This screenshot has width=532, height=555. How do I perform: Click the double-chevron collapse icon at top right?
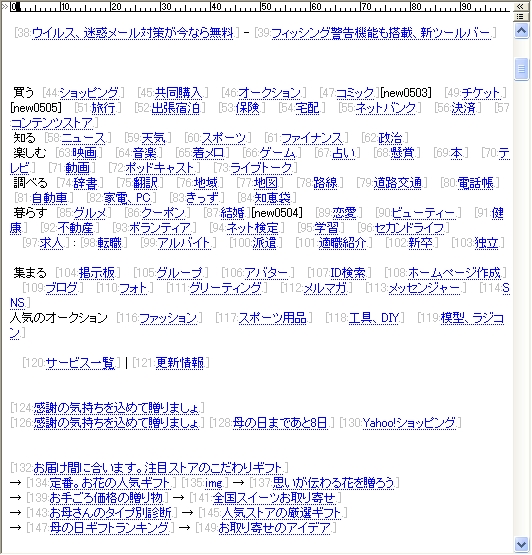pyautogui.click(x=520, y=6)
